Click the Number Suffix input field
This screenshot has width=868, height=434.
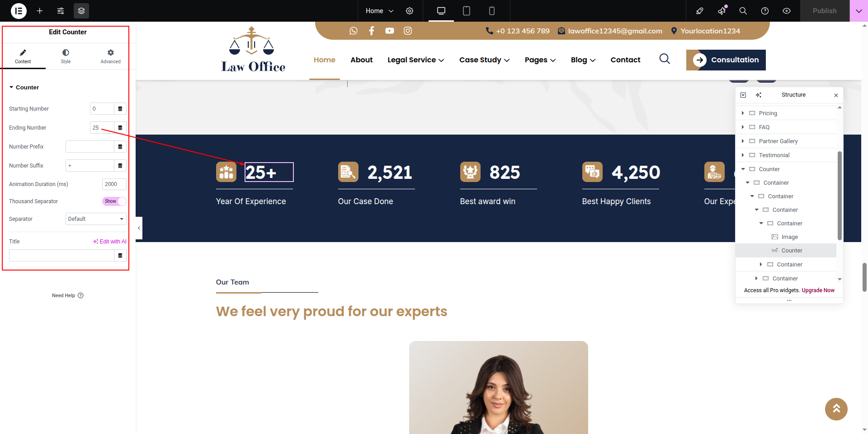90,166
